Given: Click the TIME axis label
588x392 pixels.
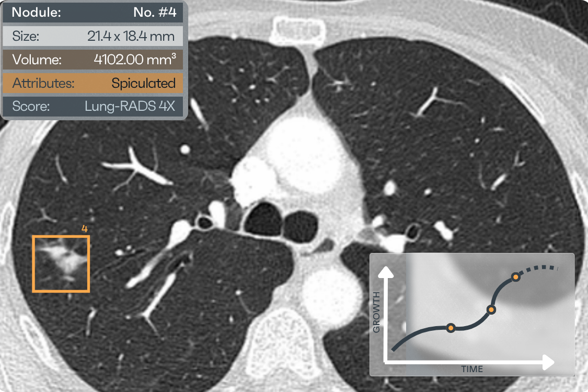Looking at the screenshot, I should (x=472, y=369).
